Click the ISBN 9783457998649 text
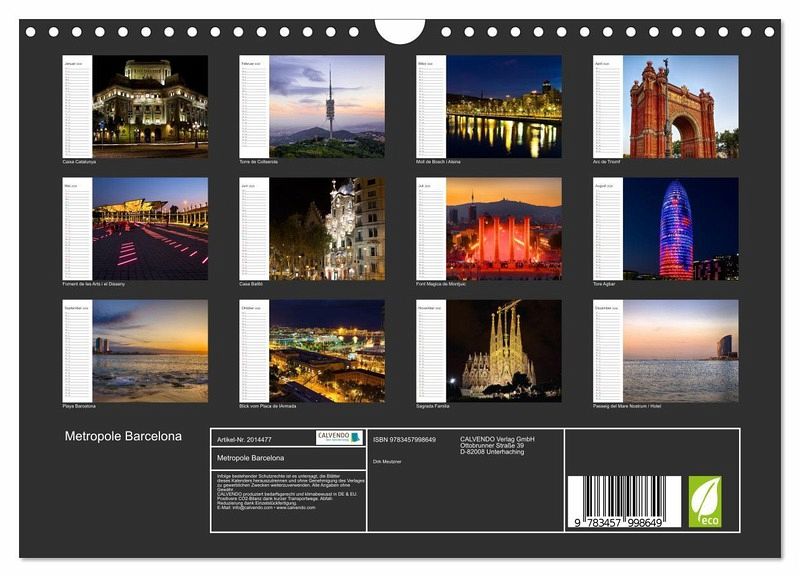The height and width of the screenshot is (577, 800). coord(404,439)
